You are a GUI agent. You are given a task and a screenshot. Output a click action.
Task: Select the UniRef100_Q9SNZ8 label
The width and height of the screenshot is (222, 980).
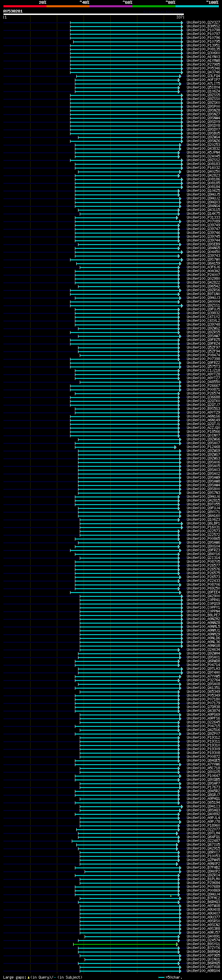[x=203, y=110]
